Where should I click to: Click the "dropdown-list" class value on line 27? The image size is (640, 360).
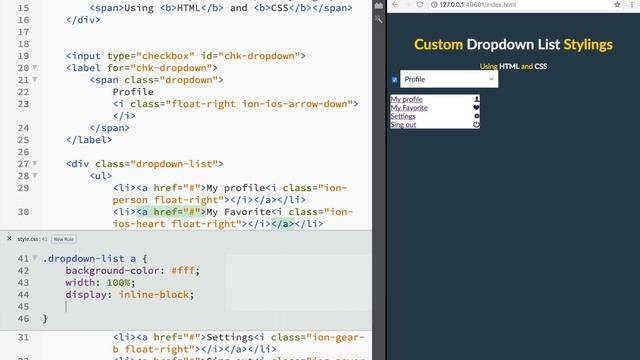click(x=174, y=164)
